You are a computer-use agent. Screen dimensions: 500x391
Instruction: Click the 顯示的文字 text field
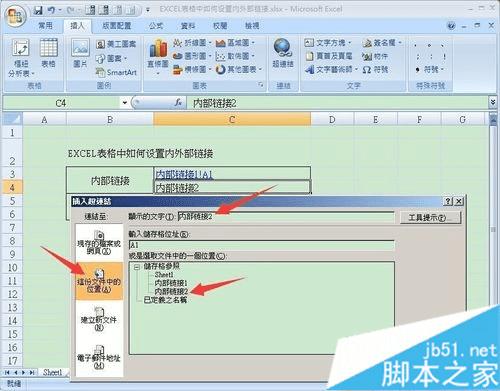(286, 217)
